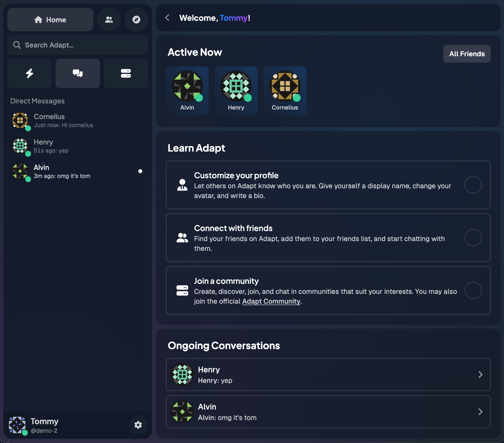The width and height of the screenshot is (504, 443).
Task: Click the Home tab
Action: point(50,20)
